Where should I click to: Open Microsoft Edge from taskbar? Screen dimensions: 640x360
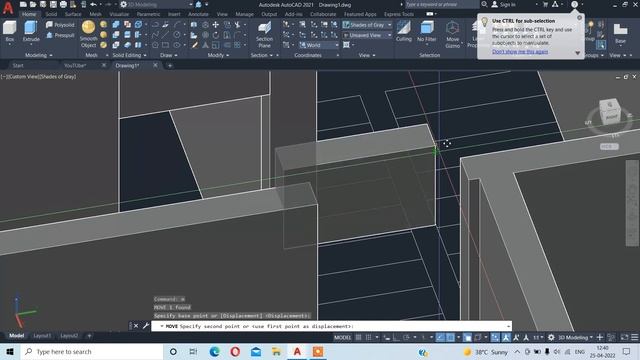point(214,351)
